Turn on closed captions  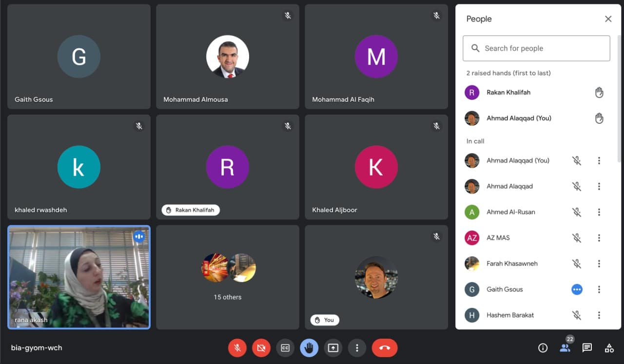click(x=285, y=348)
